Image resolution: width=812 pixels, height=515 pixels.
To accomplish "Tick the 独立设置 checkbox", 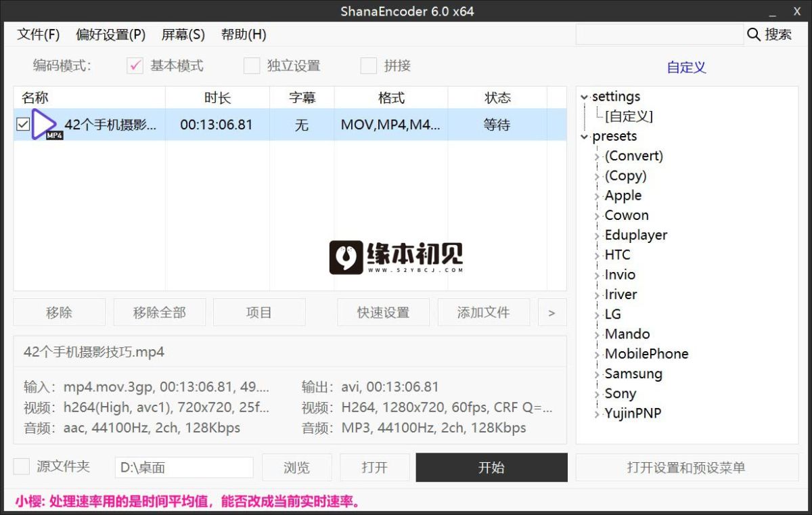I will 252,66.
